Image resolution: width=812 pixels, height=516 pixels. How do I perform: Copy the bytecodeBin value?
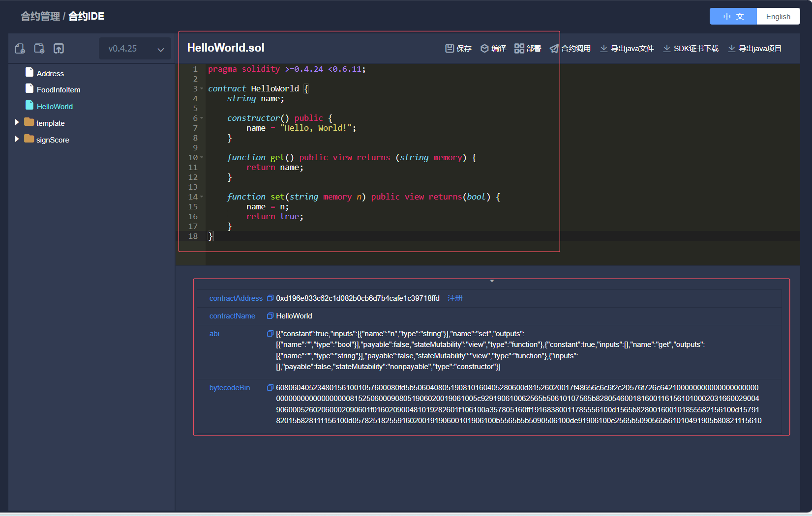270,388
